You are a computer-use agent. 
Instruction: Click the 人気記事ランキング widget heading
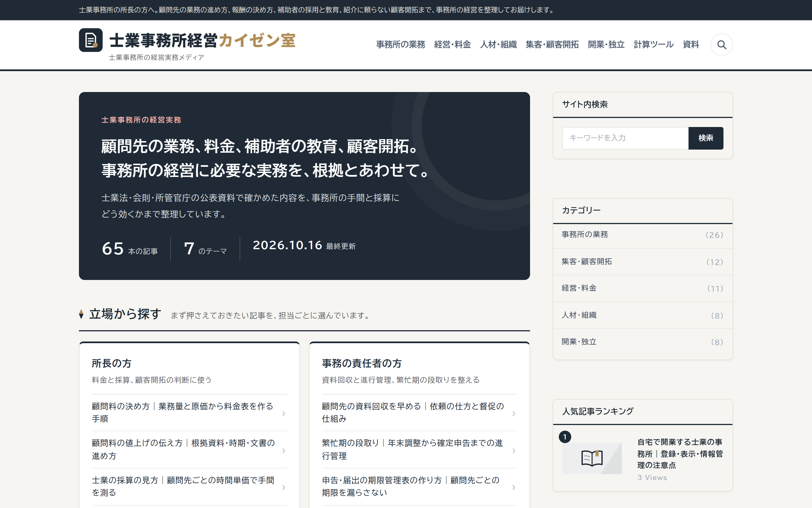coord(598,411)
